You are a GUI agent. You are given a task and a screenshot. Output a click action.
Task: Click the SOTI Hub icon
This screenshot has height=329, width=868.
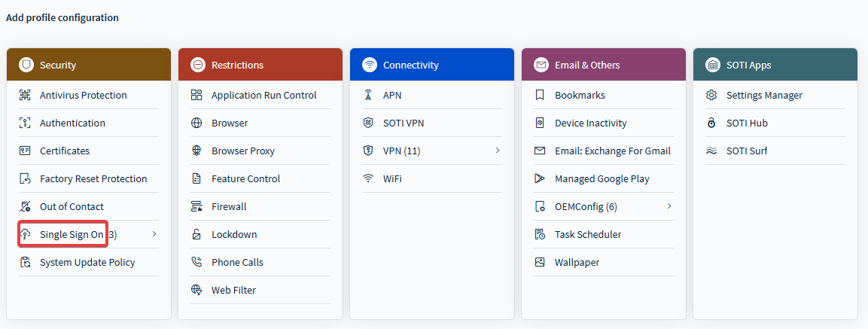711,123
